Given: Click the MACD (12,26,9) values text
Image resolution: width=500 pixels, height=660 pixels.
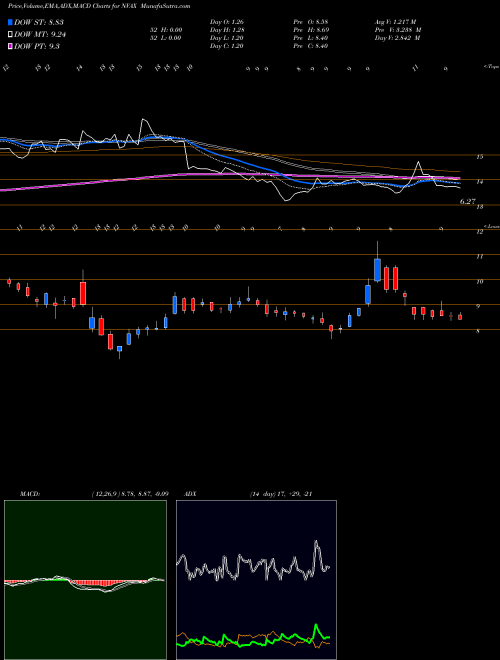Looking at the screenshot, I should (x=130, y=494).
